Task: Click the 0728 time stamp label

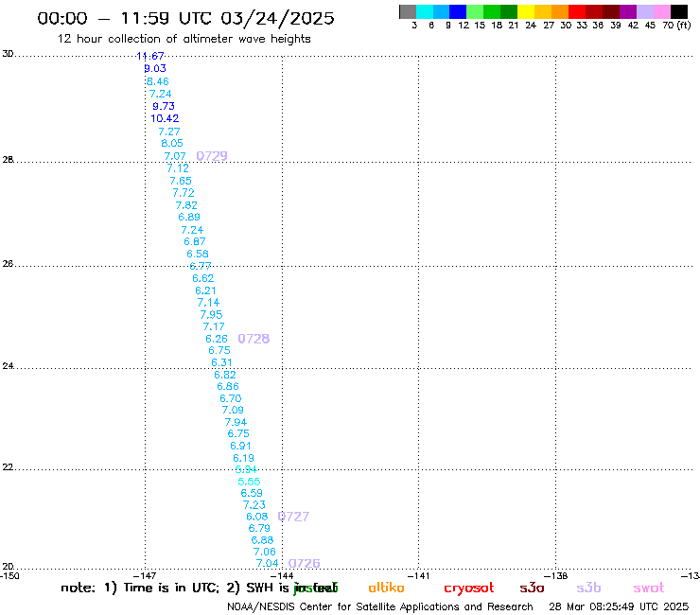Action: 254,339
